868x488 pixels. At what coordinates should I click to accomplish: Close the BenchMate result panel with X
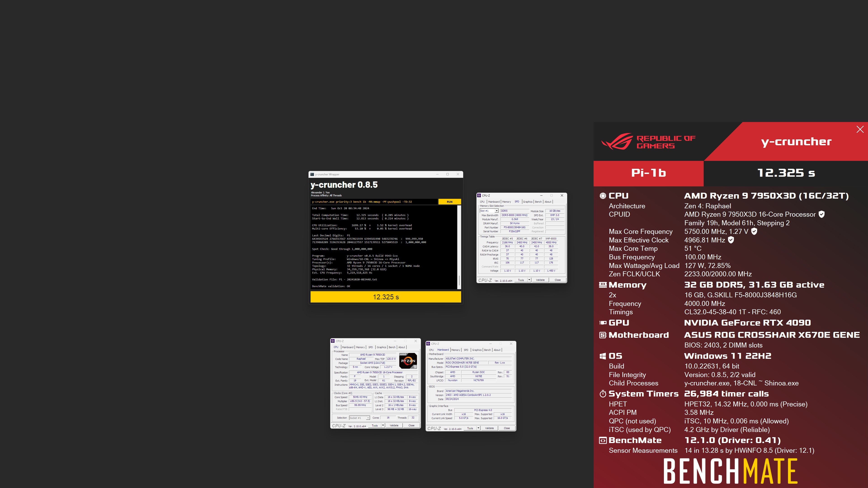pos(860,129)
